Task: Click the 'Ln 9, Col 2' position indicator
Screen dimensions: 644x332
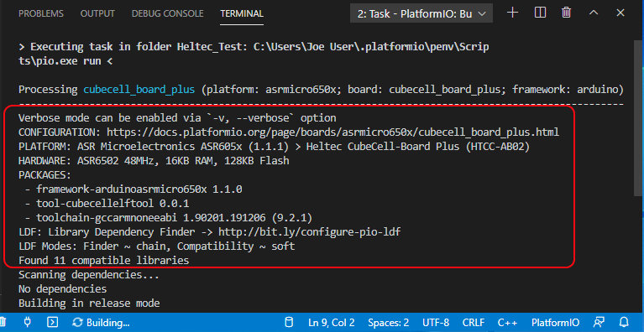Action: click(x=331, y=322)
